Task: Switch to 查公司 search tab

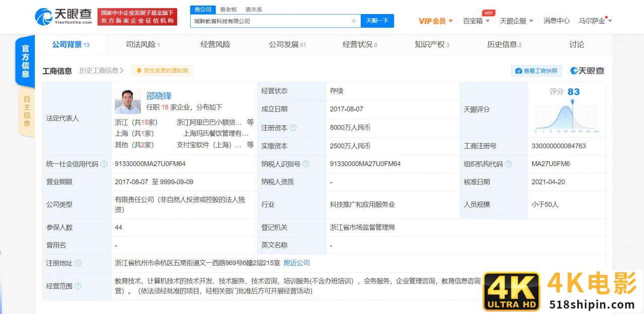Action: tap(203, 10)
